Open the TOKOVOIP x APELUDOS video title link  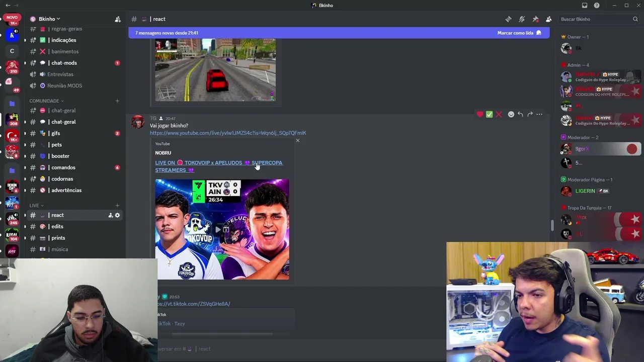[219, 166]
